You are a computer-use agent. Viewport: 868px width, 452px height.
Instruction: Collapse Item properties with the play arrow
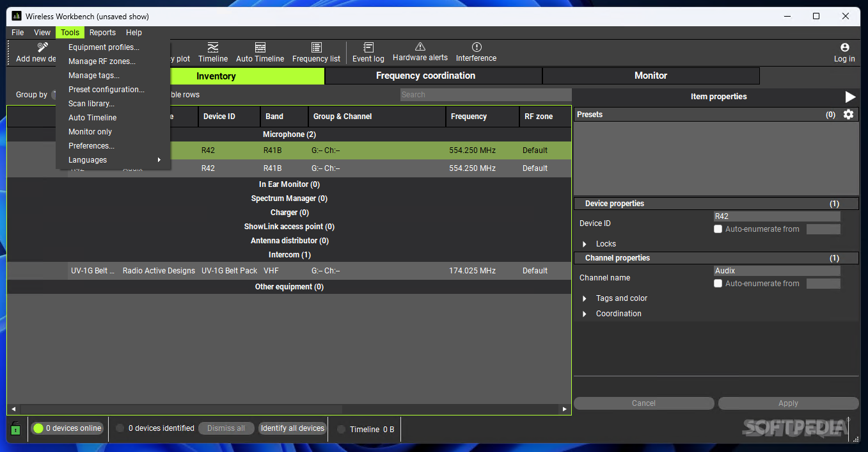[850, 97]
